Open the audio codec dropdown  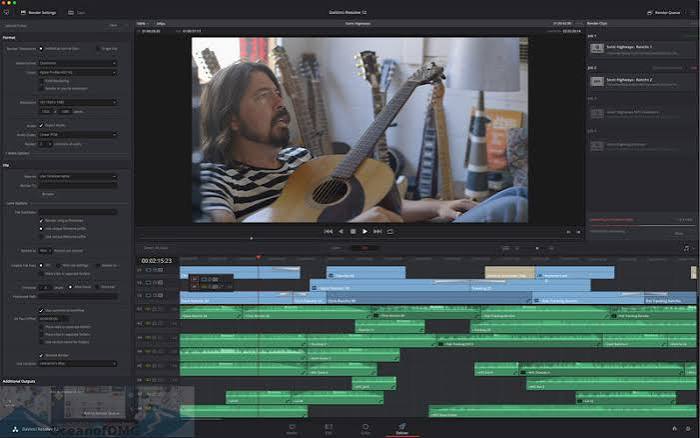coord(78,134)
